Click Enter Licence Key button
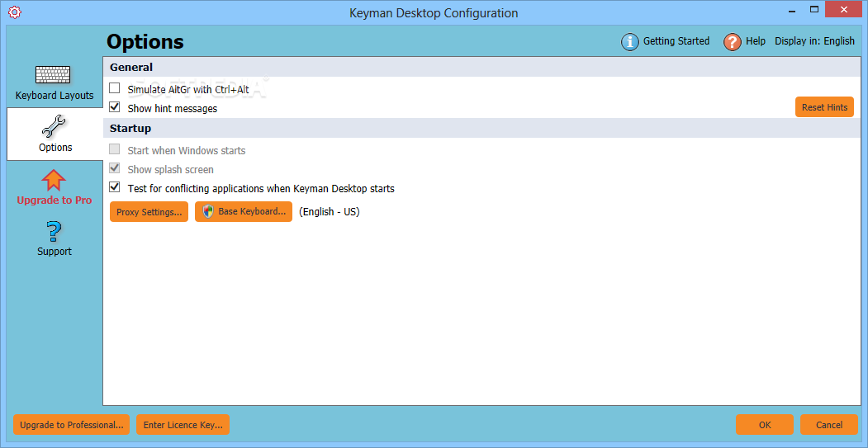This screenshot has height=448, width=868. [183, 425]
